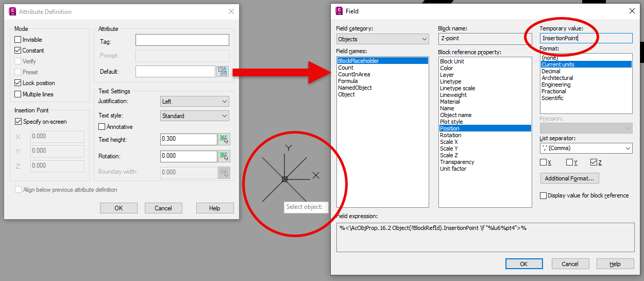Select Architectural format
This screenshot has height=281, width=644.
click(x=557, y=78)
